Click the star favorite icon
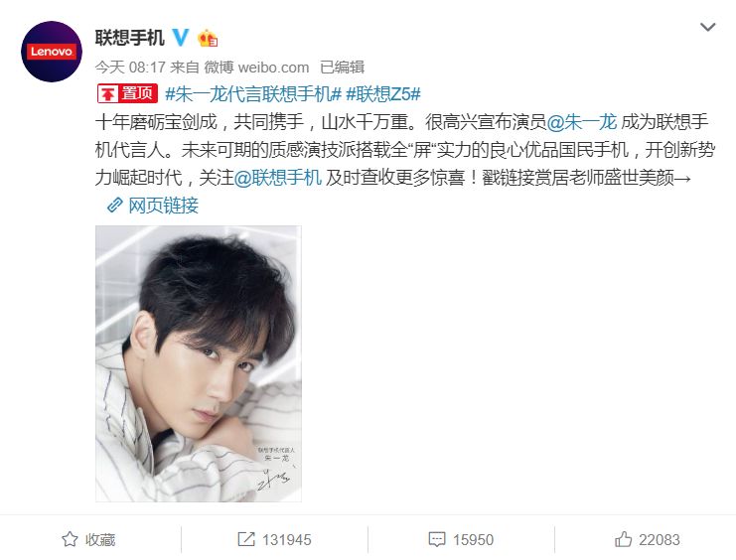The image size is (736, 560). (70, 539)
